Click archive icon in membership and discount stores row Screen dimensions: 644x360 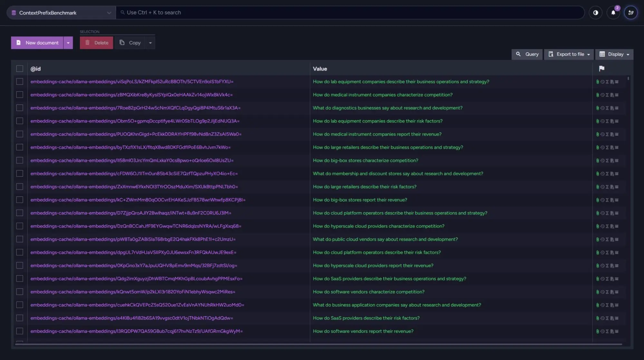(617, 174)
